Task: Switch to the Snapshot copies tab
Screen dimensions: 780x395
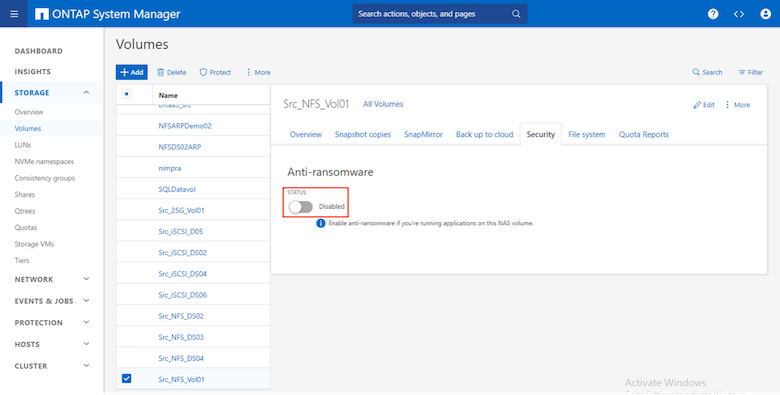Action: 363,134
